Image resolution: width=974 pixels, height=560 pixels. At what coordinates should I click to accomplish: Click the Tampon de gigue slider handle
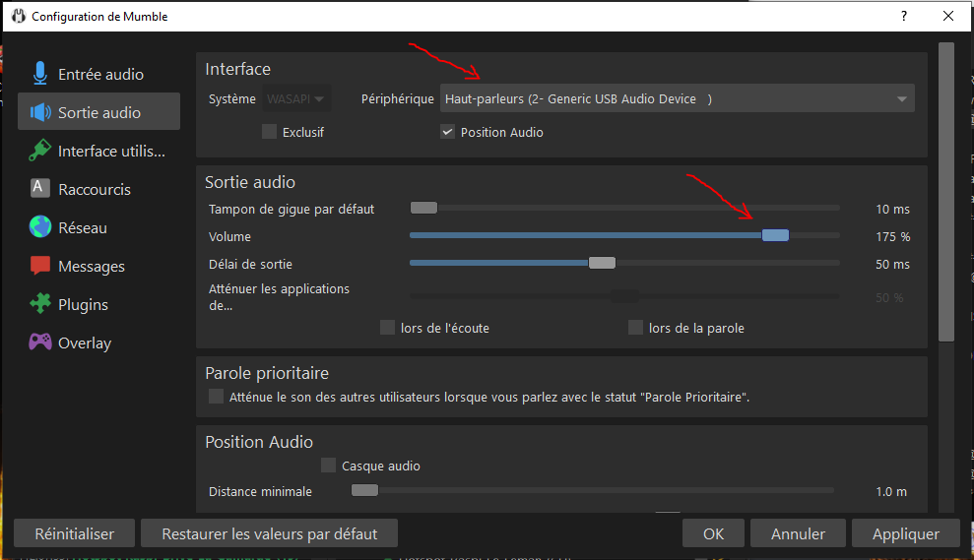(423, 208)
